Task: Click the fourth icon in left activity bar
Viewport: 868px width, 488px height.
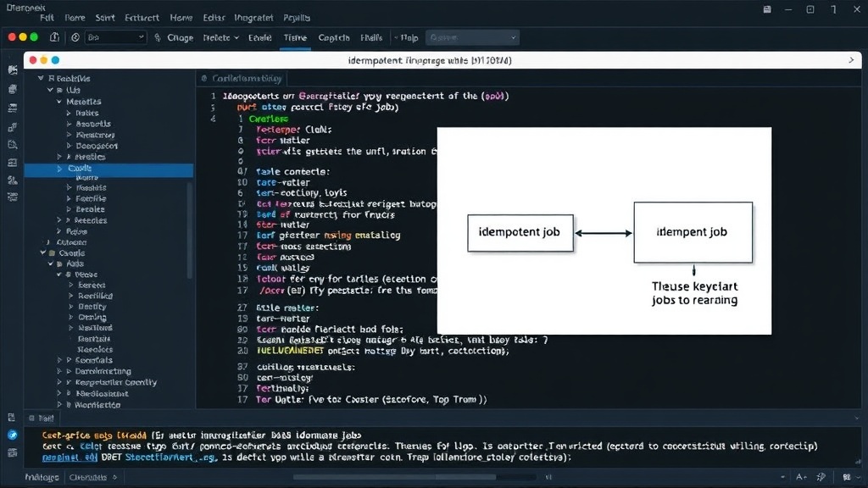Action: (13, 127)
